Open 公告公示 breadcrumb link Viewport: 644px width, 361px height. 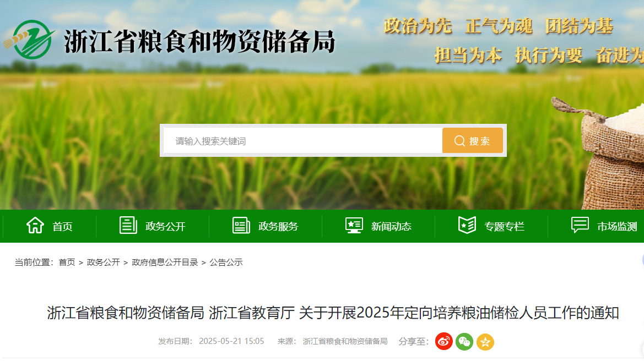[x=226, y=262]
